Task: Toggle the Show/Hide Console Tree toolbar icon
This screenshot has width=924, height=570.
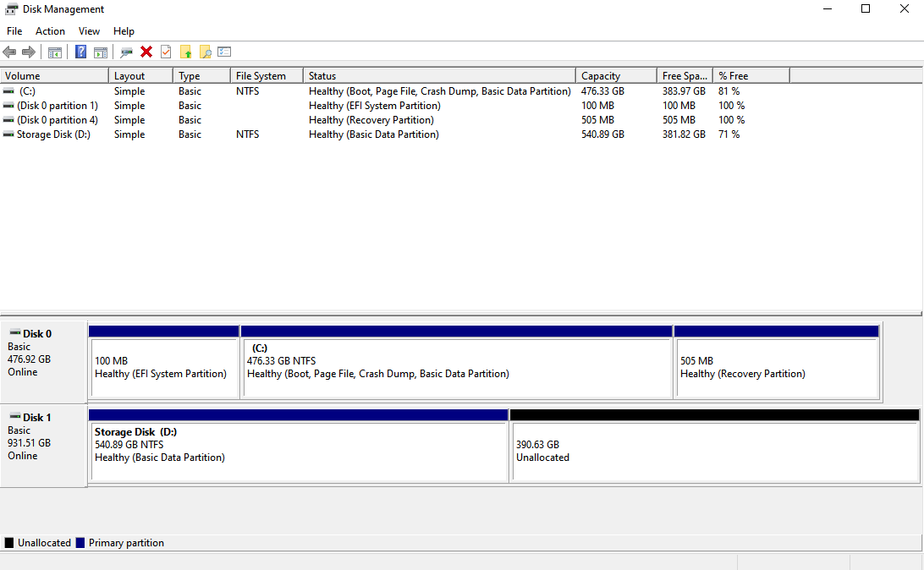Action: (55, 52)
